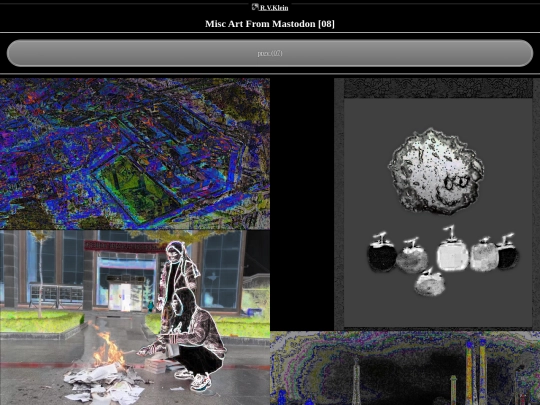This screenshot has width=540, height=405.
Task: Open the grayscale fuzzy ball and apples artwork
Action: (437, 204)
